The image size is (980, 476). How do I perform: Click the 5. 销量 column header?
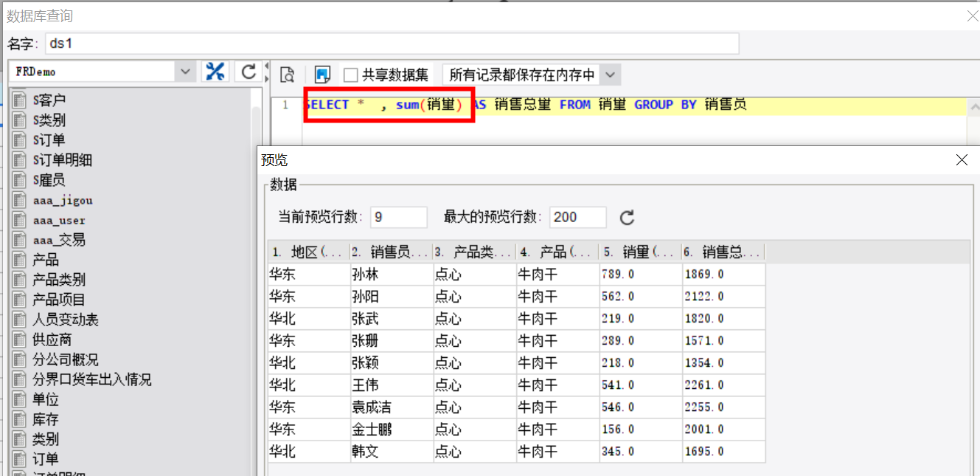[640, 252]
